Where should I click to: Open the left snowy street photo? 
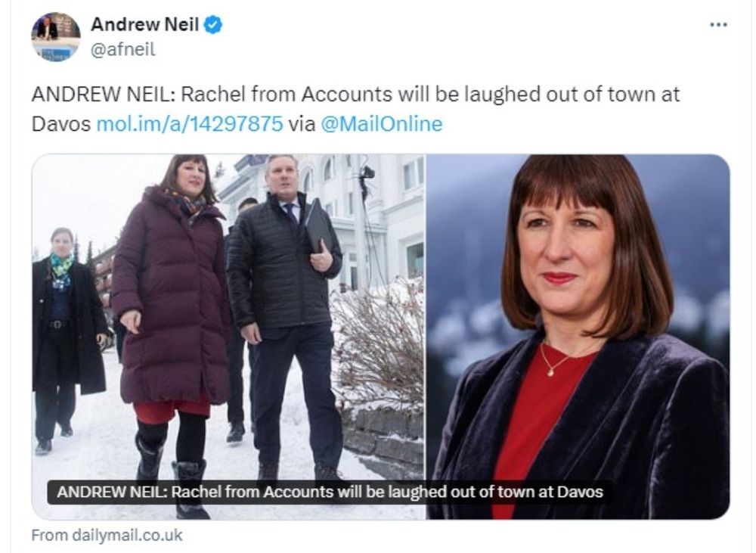tap(228, 337)
